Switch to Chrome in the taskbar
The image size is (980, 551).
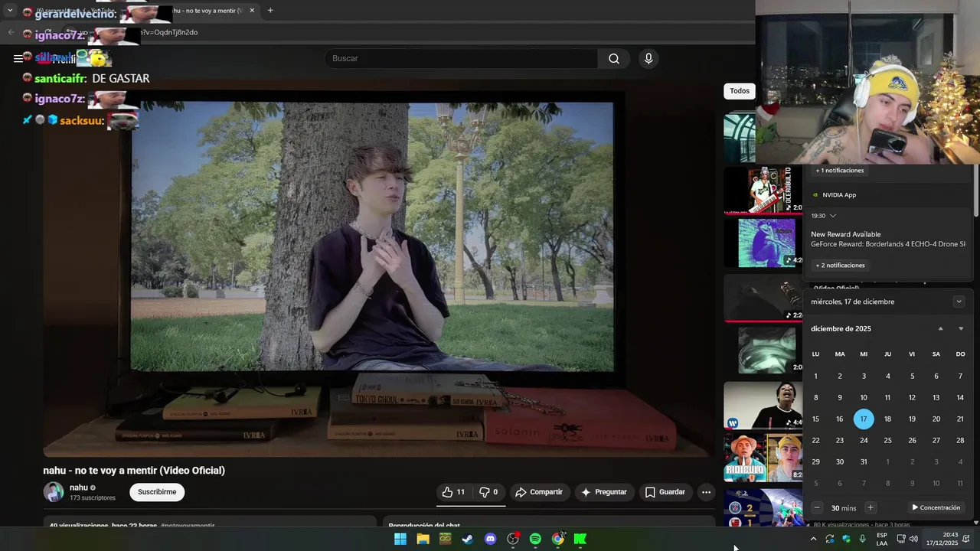558,539
